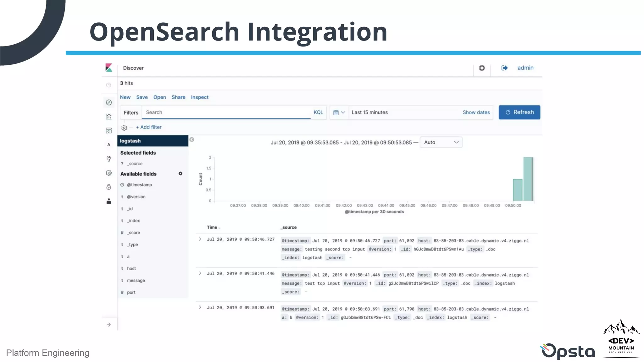
Task: Open the admin user link
Action: coord(525,68)
